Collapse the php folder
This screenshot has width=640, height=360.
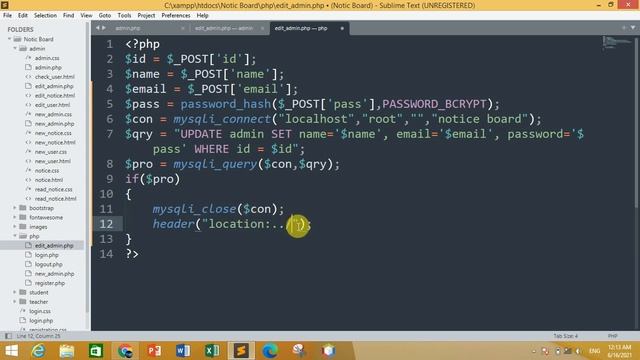click(x=15, y=236)
